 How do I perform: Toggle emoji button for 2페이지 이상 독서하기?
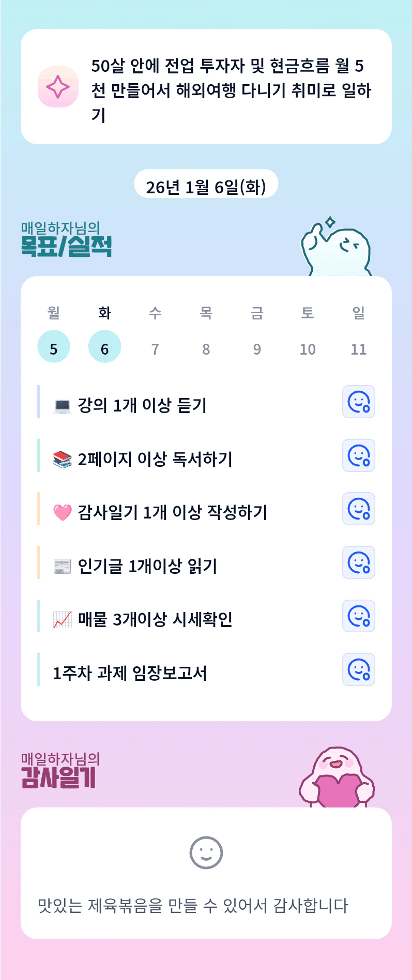358,456
